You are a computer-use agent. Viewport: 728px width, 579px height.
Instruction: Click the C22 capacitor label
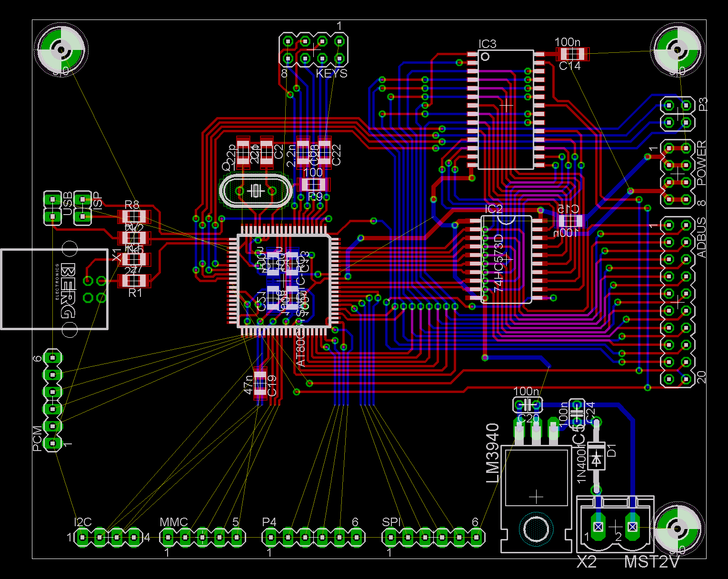(336, 155)
